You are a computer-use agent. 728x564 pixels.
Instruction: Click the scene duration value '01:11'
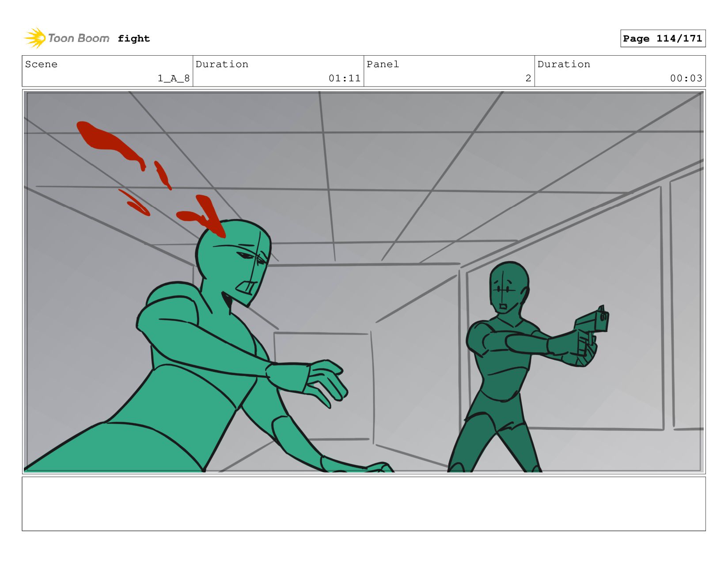[345, 78]
